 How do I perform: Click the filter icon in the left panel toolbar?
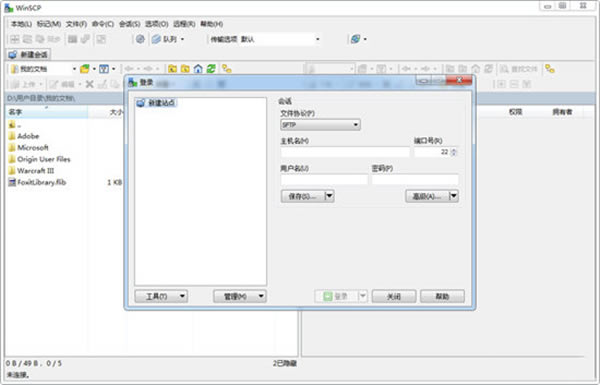(x=104, y=69)
